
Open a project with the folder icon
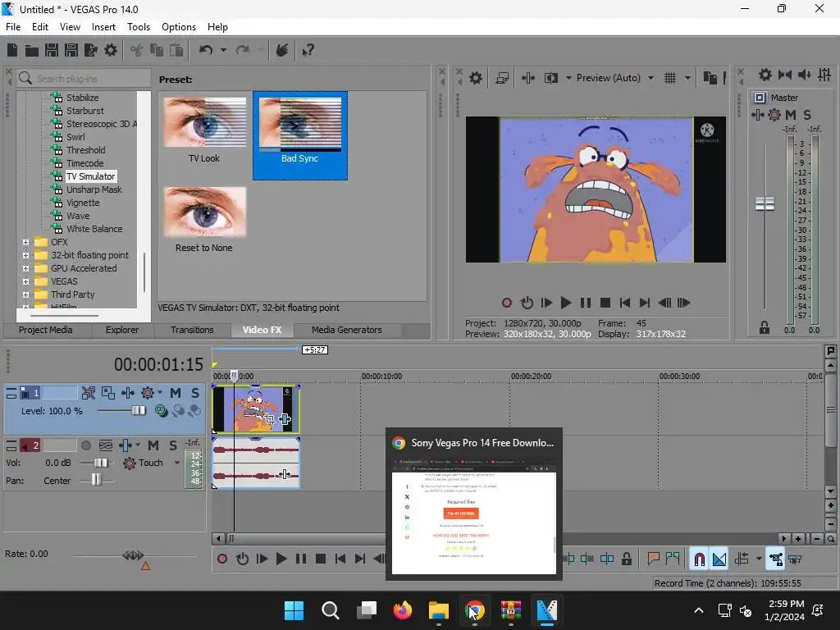click(x=32, y=50)
